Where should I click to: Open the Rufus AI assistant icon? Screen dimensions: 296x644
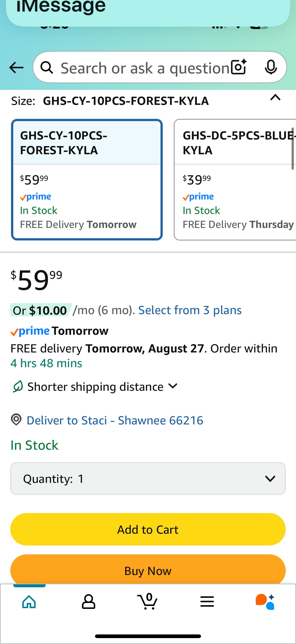[265, 602]
